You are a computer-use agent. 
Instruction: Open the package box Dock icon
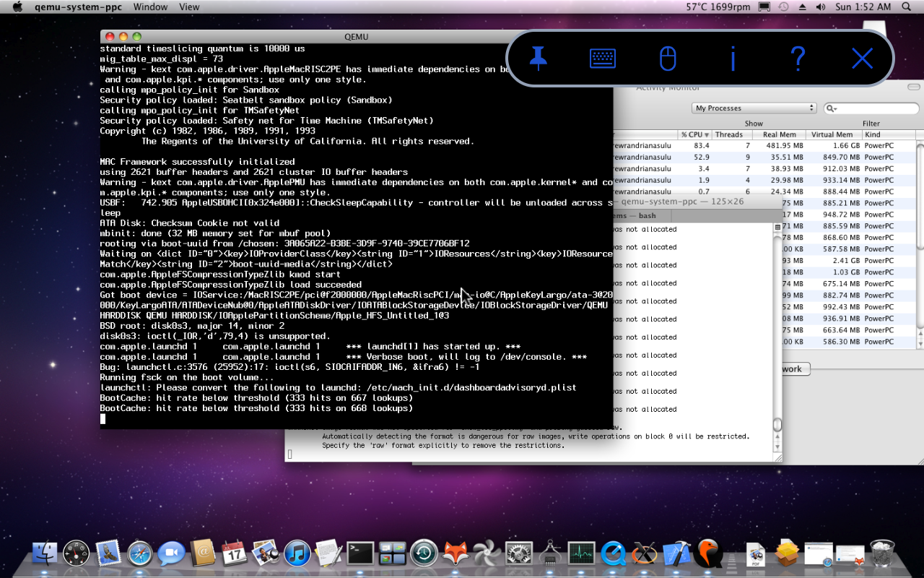[x=787, y=553]
